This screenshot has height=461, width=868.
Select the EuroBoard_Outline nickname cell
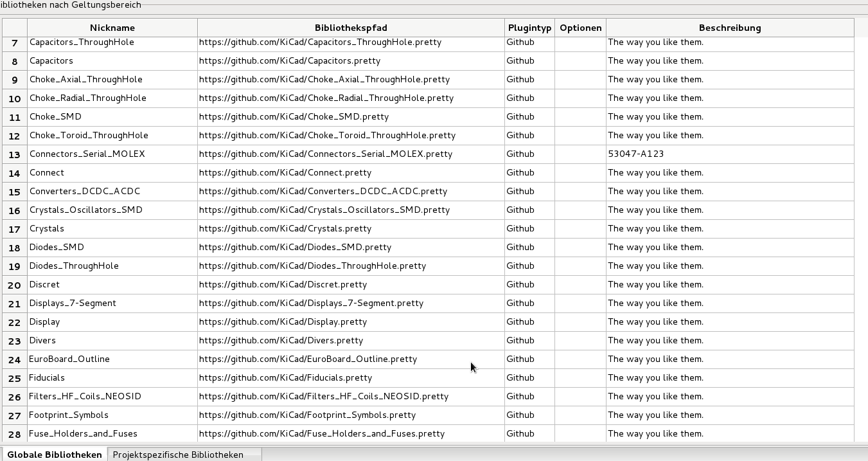click(112, 359)
